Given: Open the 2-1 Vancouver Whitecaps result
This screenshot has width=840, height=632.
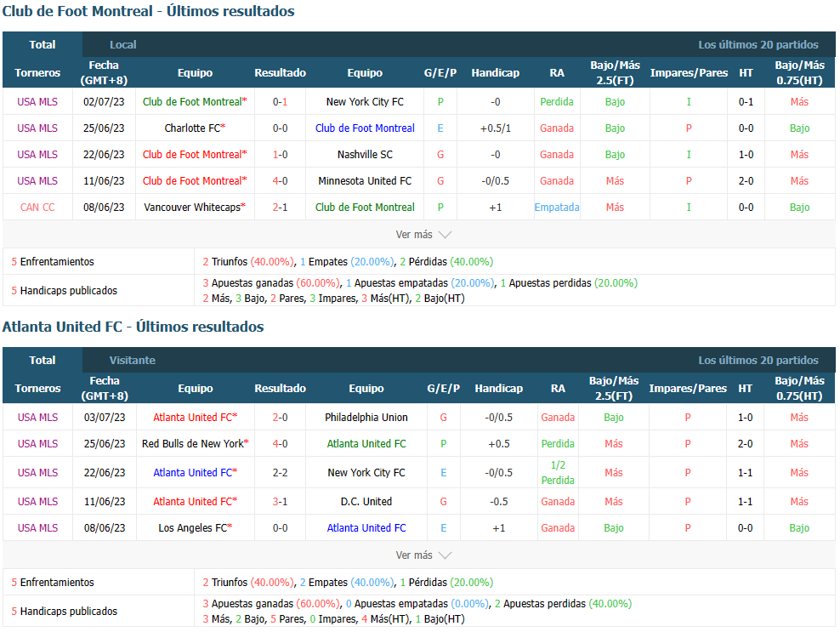Looking at the screenshot, I should click(280, 207).
